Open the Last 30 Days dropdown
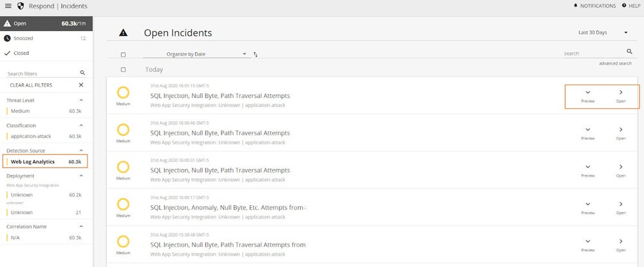The width and height of the screenshot is (644, 267). coord(602,32)
